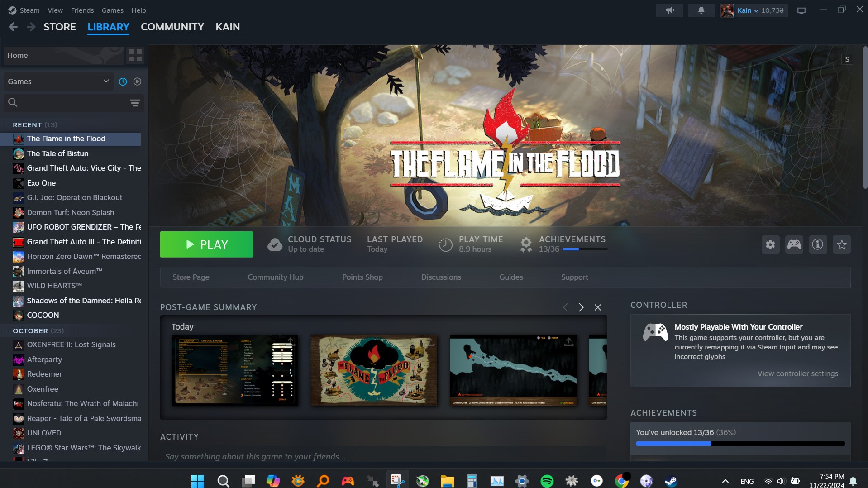Screen dimensions: 868x488
Task: Go forward with the right arrow
Action: coord(31,27)
